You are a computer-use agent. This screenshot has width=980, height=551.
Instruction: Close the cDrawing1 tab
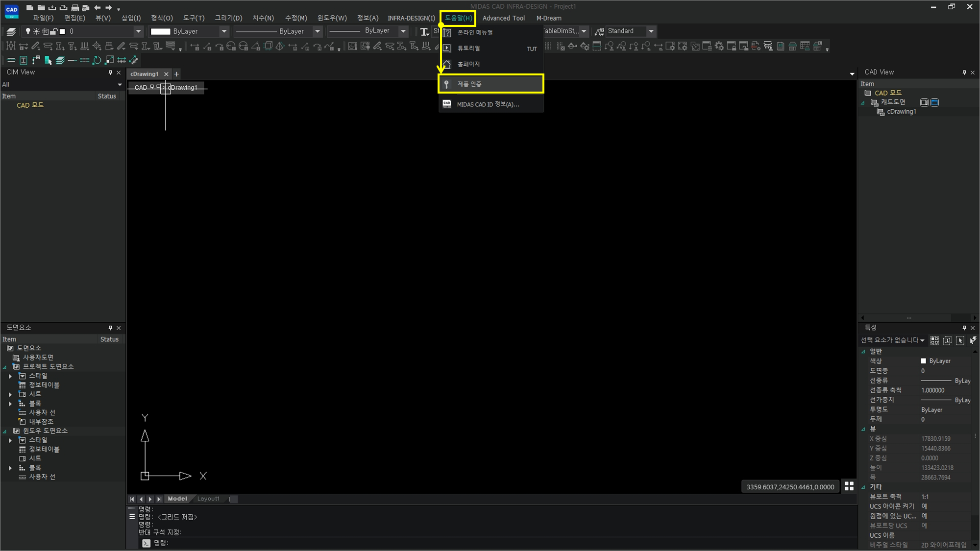[166, 74]
